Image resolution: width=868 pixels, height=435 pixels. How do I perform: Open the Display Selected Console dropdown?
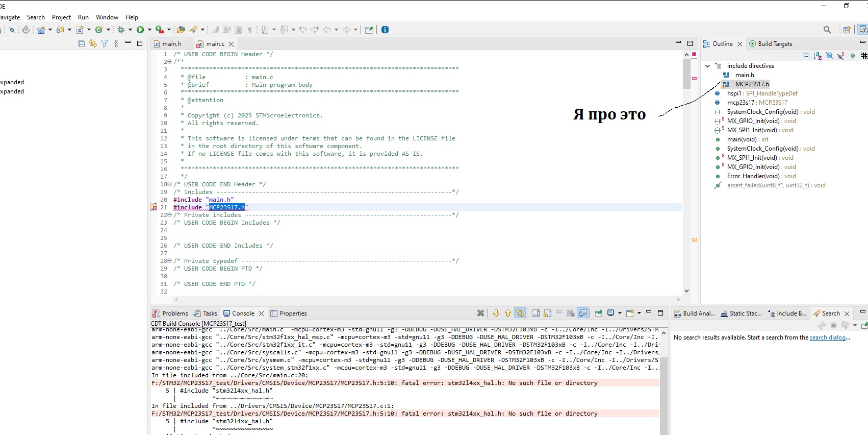coord(620,313)
